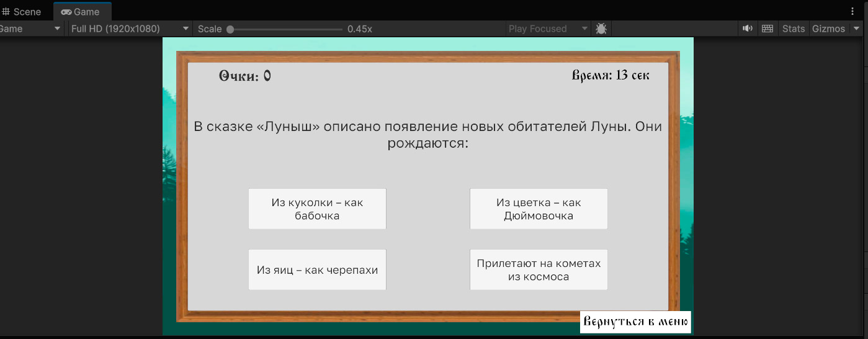Click the grid icon on Scene tab
The image size is (868, 339).
(6, 12)
